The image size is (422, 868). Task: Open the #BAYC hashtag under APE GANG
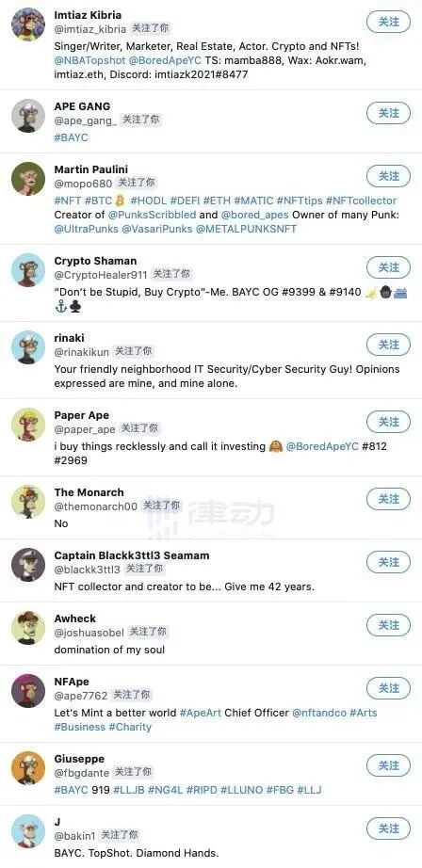point(71,137)
